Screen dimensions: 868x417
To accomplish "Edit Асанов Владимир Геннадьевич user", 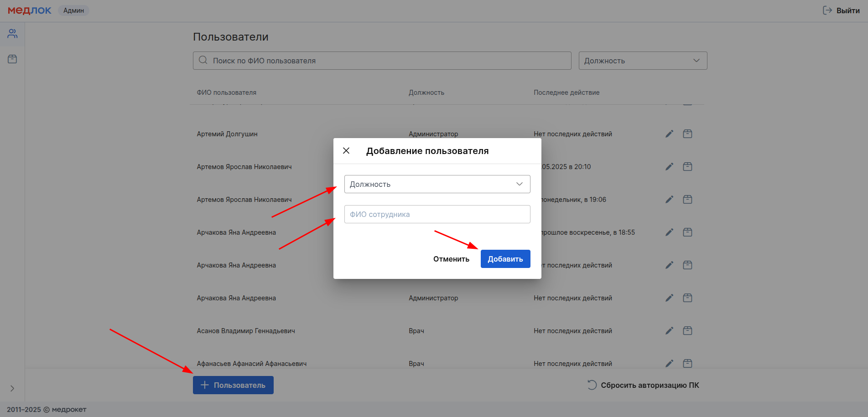I will (x=669, y=331).
